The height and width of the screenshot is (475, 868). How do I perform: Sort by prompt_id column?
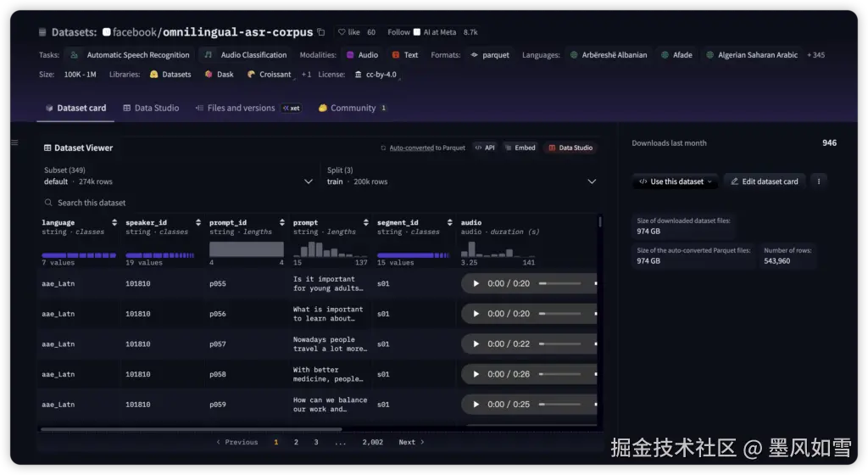tap(281, 222)
